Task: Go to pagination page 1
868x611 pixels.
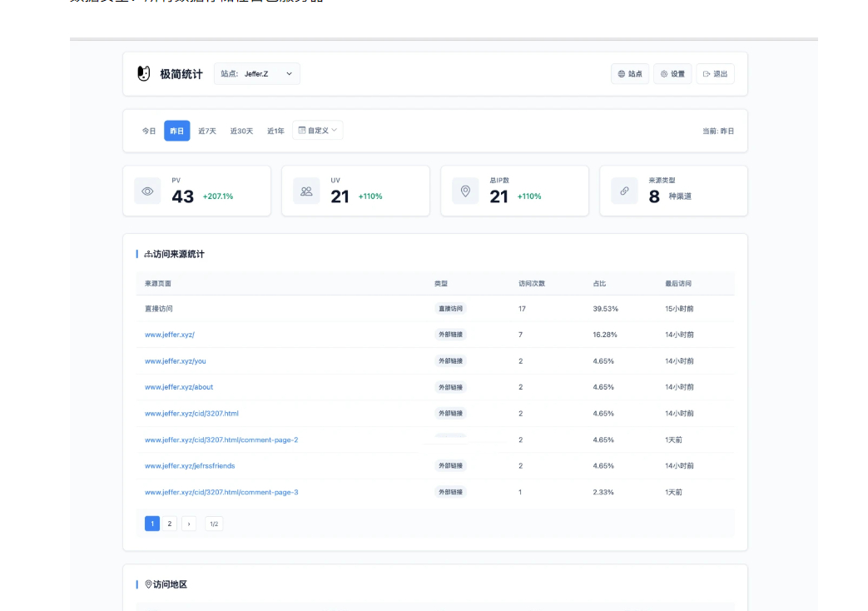Action: pyautogui.click(x=152, y=524)
